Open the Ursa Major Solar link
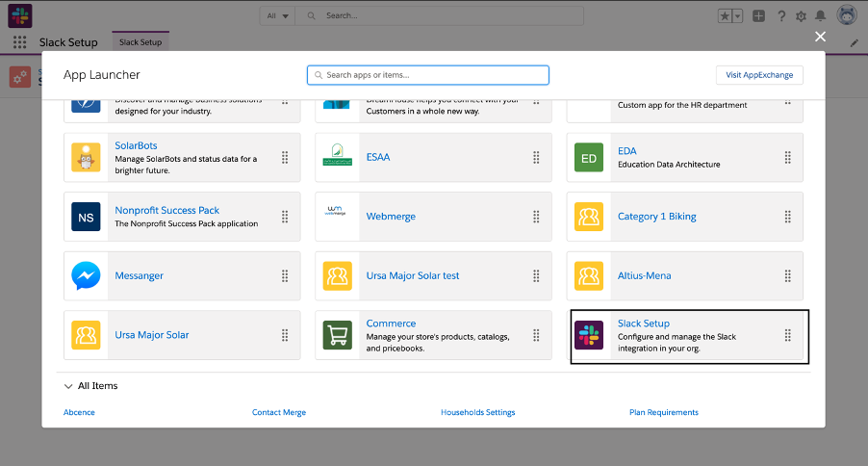This screenshot has height=466, width=868. click(x=152, y=335)
